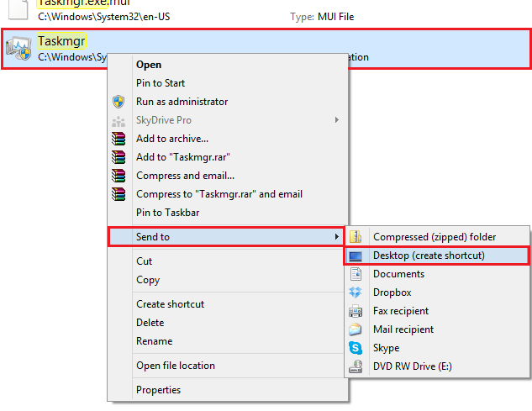The image size is (532, 411).
Task: Open the Send to submenu entry
Action: (226, 236)
